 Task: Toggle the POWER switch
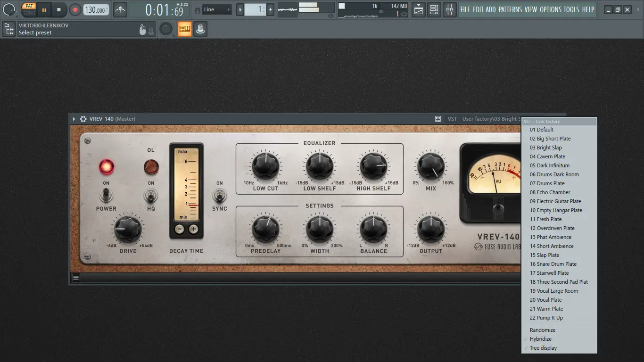(x=106, y=195)
